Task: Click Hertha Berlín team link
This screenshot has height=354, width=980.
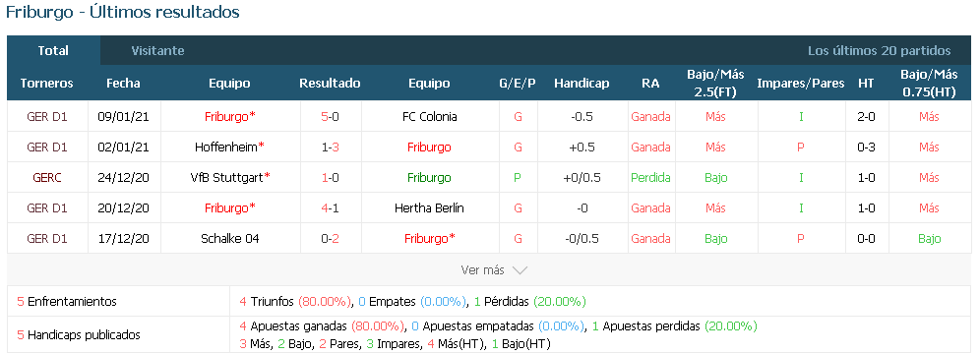Action: point(429,207)
